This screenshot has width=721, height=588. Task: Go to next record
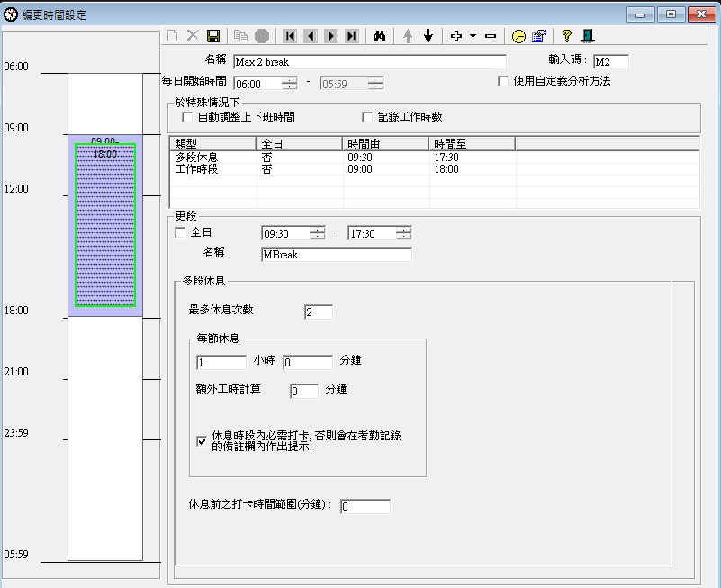(x=331, y=36)
